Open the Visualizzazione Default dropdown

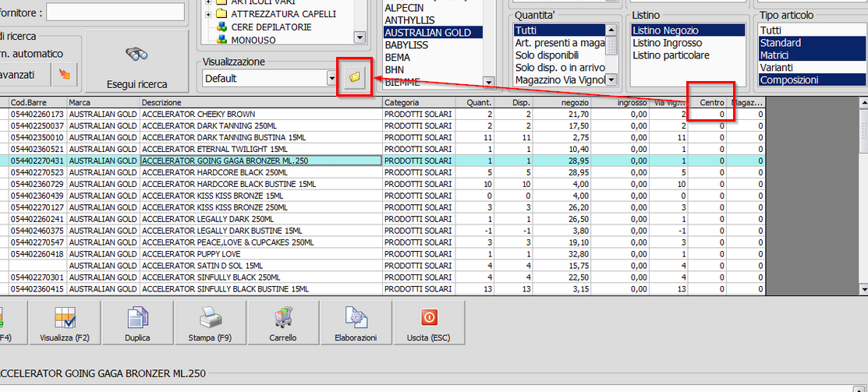pos(331,79)
